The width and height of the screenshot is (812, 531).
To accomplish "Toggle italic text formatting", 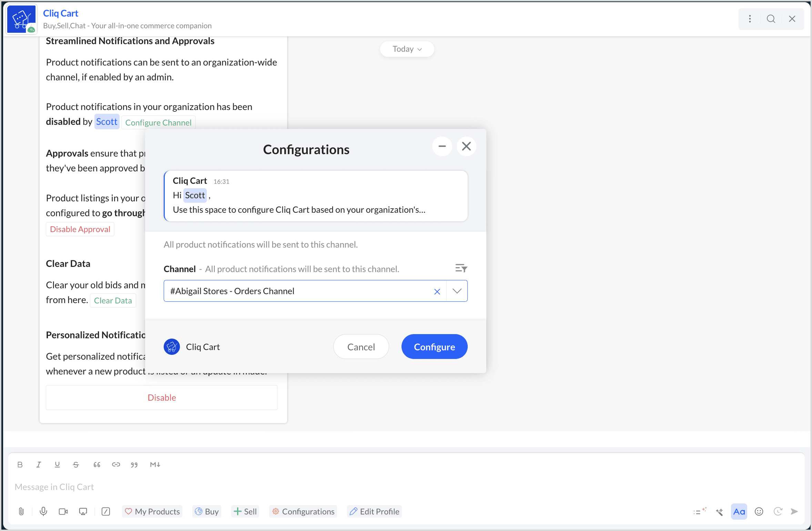I will tap(39, 464).
